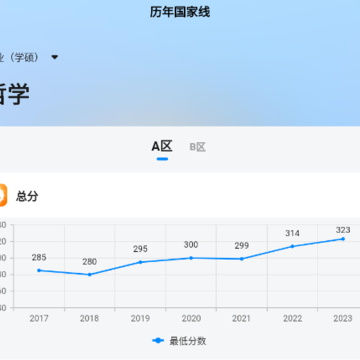Click the orange 总分 section icon
This screenshot has height=360, width=360.
coord(3,195)
